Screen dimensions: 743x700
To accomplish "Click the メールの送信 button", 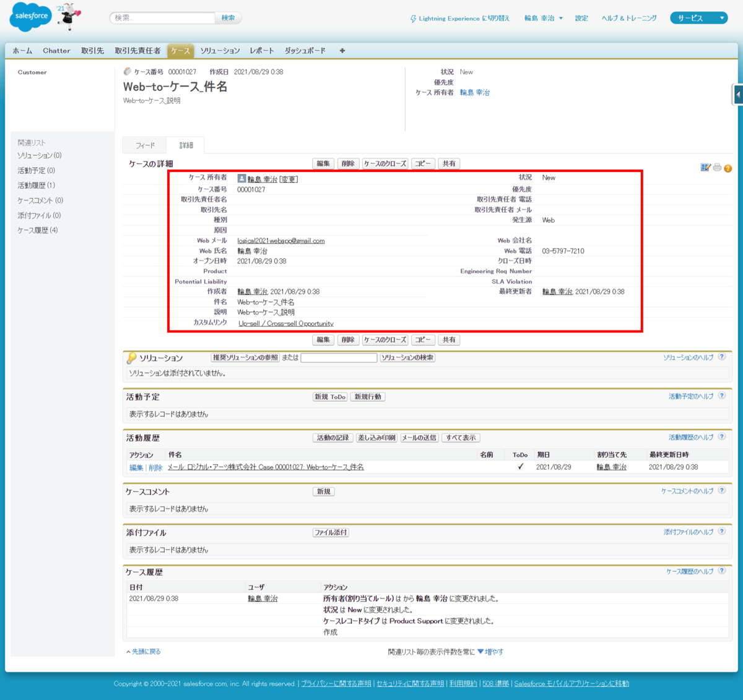I will pos(419,438).
